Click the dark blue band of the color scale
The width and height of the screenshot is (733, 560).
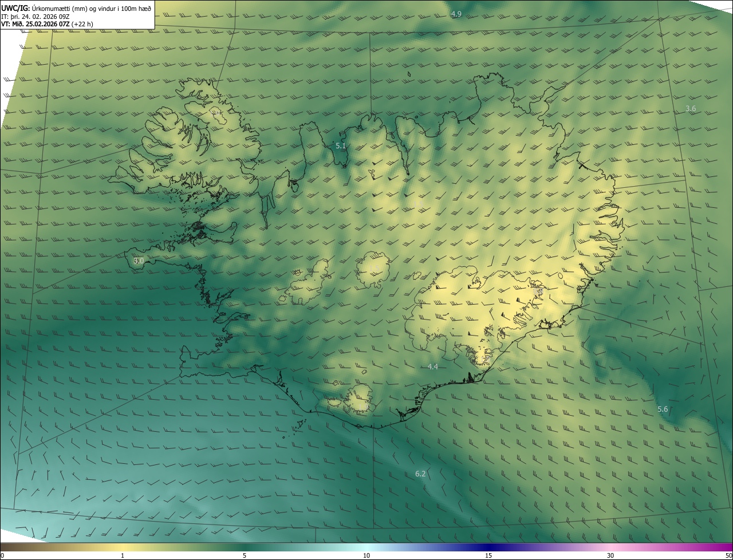[488, 547]
